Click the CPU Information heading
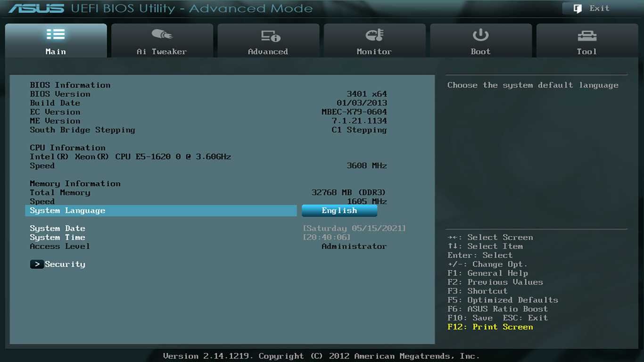Image resolution: width=644 pixels, height=362 pixels. click(67, 148)
